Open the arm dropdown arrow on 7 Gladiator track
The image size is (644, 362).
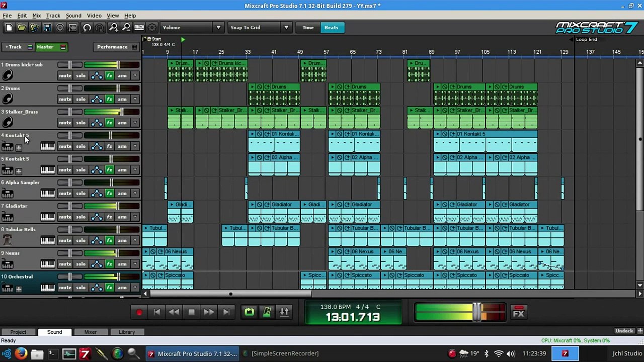[x=134, y=217]
